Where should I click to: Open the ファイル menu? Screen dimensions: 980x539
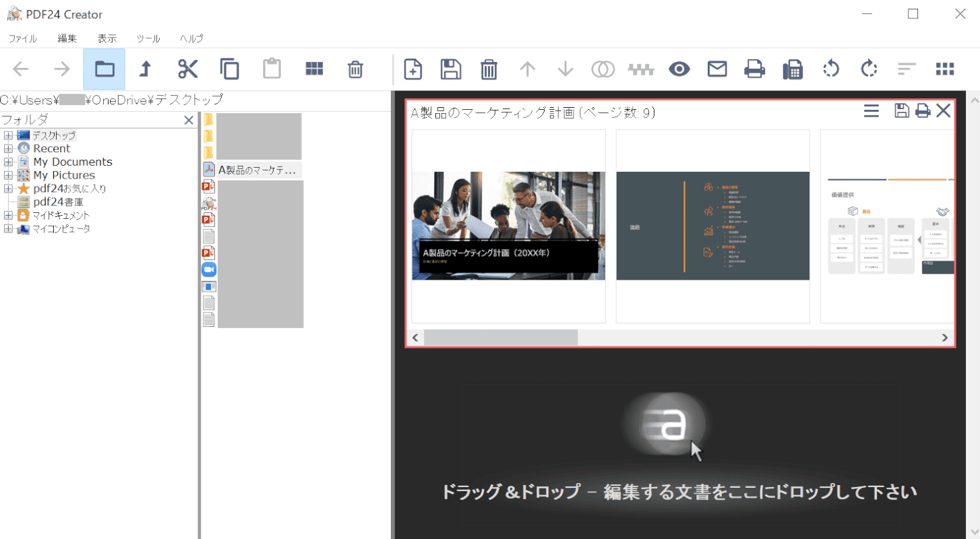pos(22,38)
